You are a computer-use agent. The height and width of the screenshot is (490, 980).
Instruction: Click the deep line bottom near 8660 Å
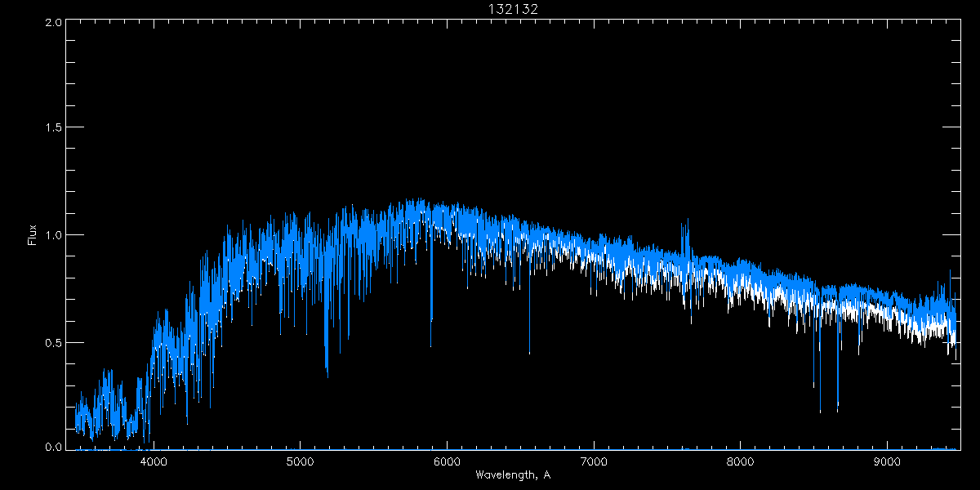837,411
